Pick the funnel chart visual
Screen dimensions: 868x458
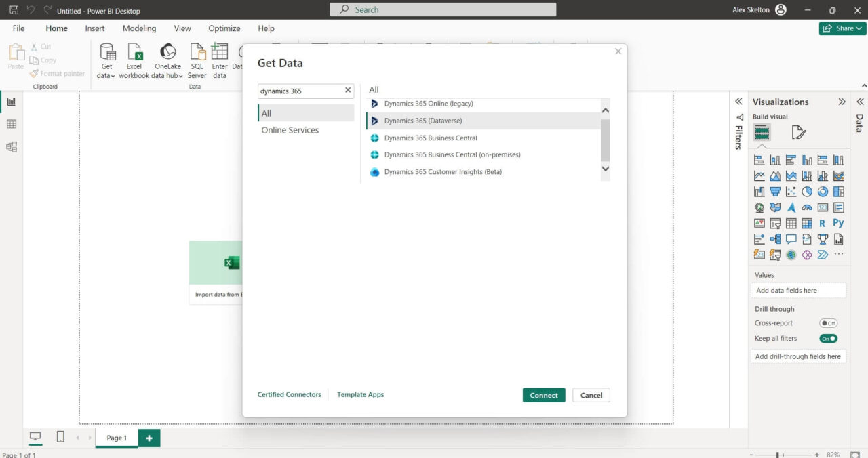pos(775,192)
